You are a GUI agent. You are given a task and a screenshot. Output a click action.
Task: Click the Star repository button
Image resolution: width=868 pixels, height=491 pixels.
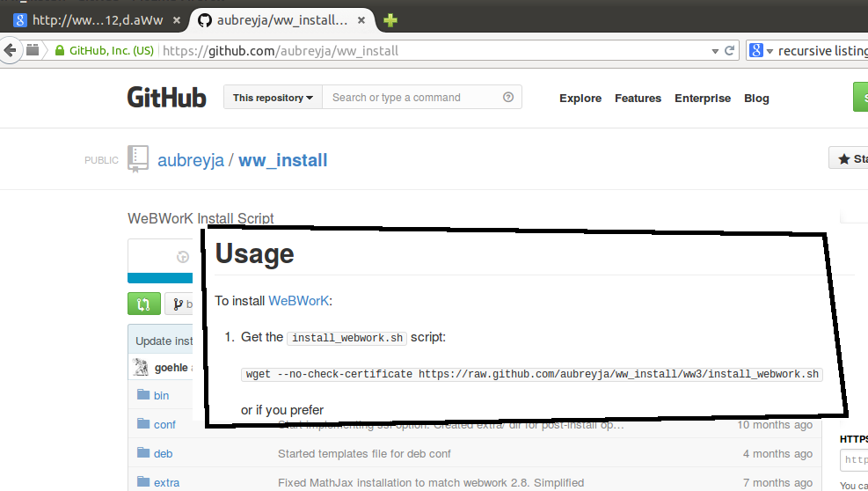(x=849, y=158)
